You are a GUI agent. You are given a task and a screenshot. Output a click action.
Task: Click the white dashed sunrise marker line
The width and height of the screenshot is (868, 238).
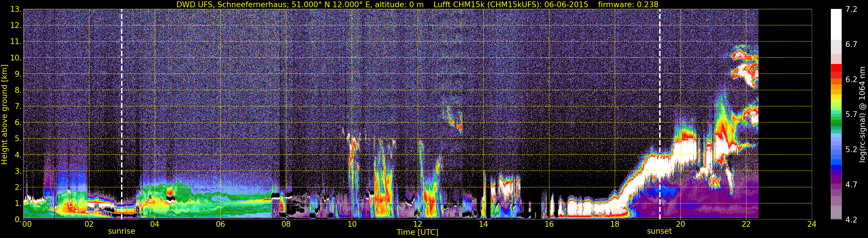(121, 114)
